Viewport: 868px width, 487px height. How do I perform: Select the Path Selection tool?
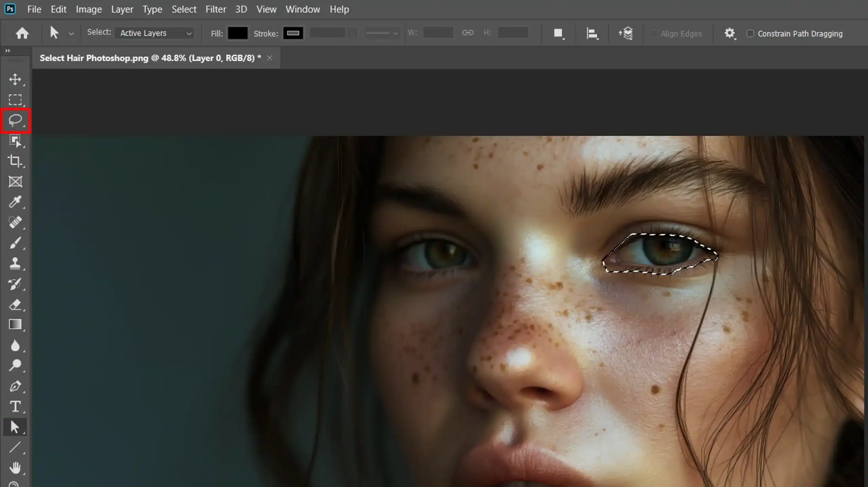[16, 427]
